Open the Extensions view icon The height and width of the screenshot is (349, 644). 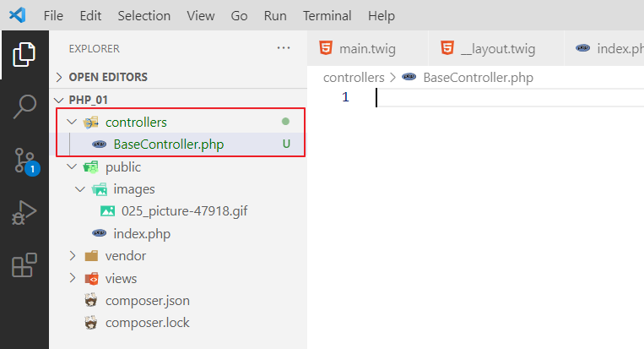pos(24,265)
